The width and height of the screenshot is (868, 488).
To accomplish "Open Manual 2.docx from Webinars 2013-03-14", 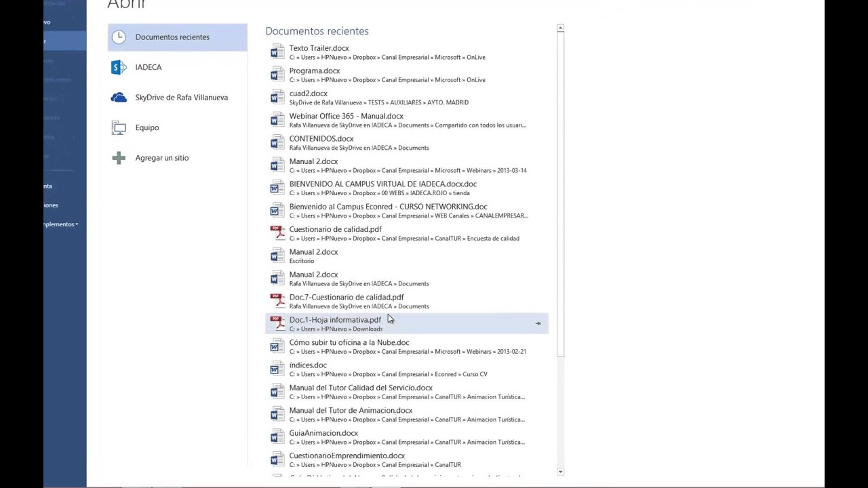I will 407,165.
